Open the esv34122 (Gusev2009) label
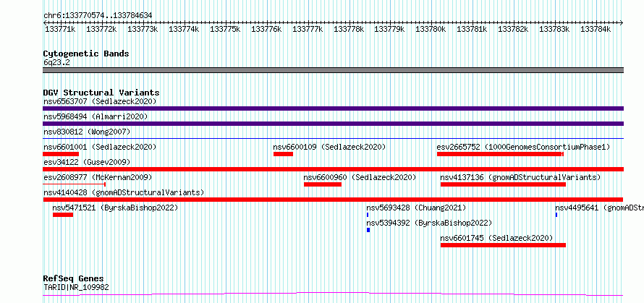The width and height of the screenshot is (644, 303). pyautogui.click(x=87, y=162)
